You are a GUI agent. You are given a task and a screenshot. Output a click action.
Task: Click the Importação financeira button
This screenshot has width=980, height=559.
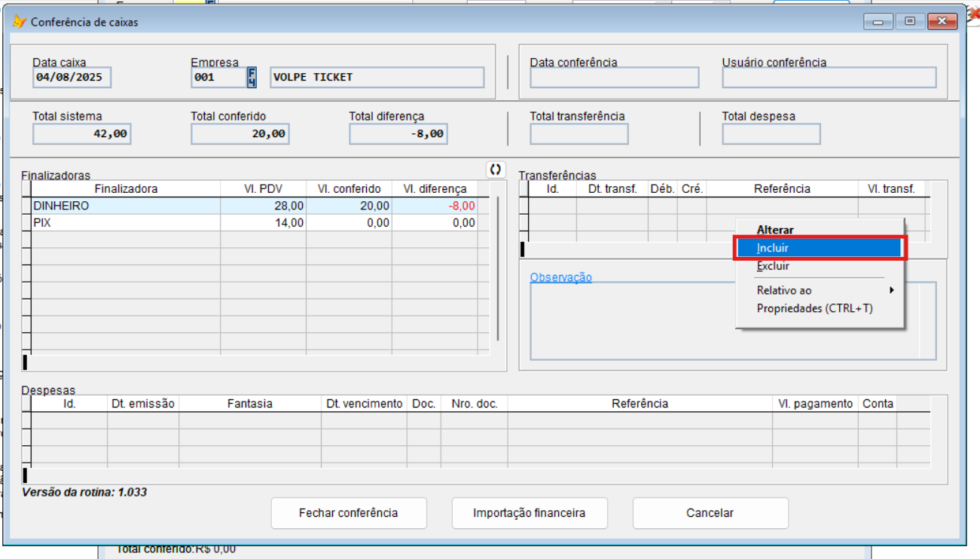pos(529,513)
